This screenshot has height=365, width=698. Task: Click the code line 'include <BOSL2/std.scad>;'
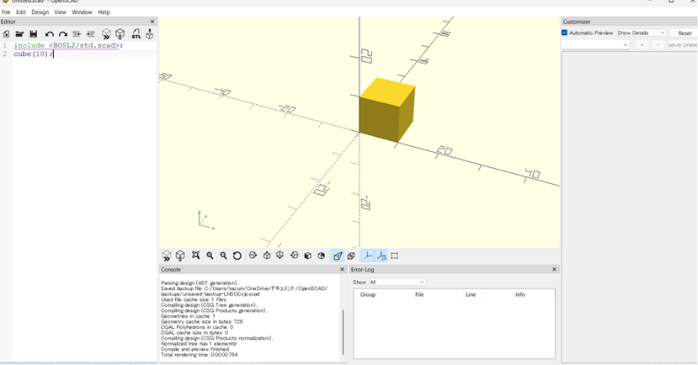pos(68,45)
